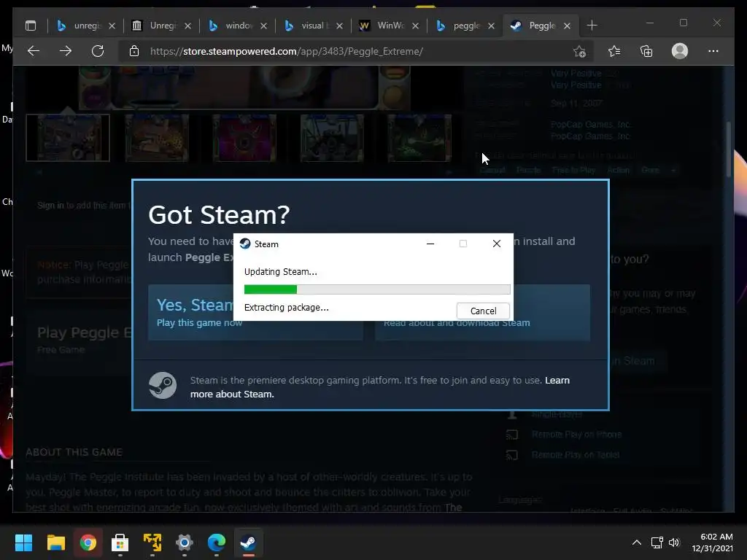The image size is (747, 560).
Task: Close the active Peggle Steam tab
Action: (x=567, y=26)
